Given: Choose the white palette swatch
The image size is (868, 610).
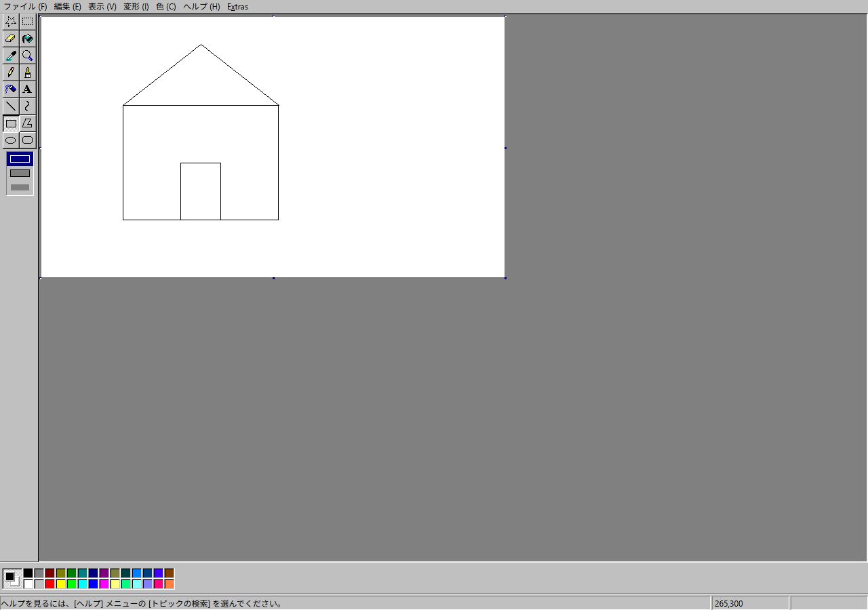Looking at the screenshot, I should (x=28, y=584).
